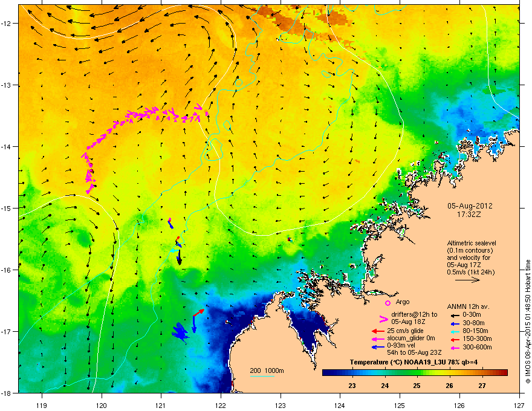
Task: Click the Argo legend label
Action: tap(403, 302)
